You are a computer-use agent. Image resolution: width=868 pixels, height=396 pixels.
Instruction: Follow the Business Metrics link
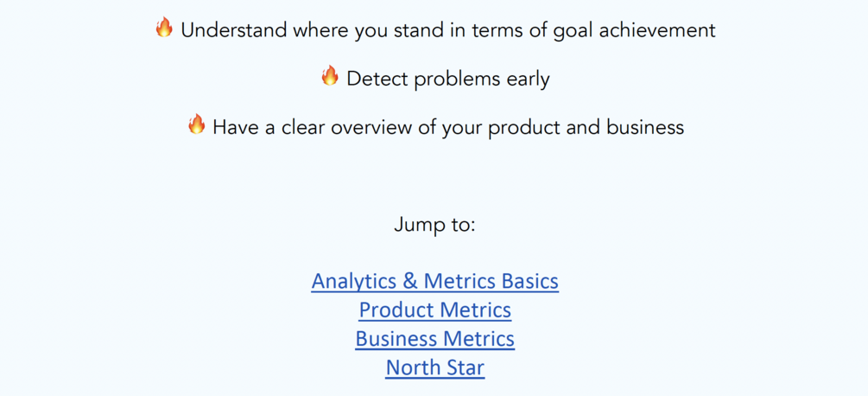(434, 338)
